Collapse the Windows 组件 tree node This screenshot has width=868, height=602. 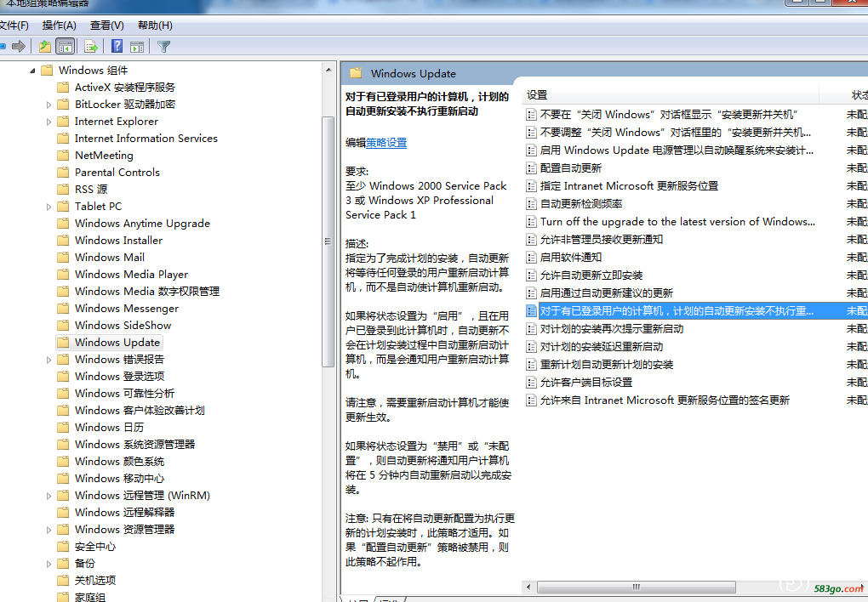tap(32, 71)
